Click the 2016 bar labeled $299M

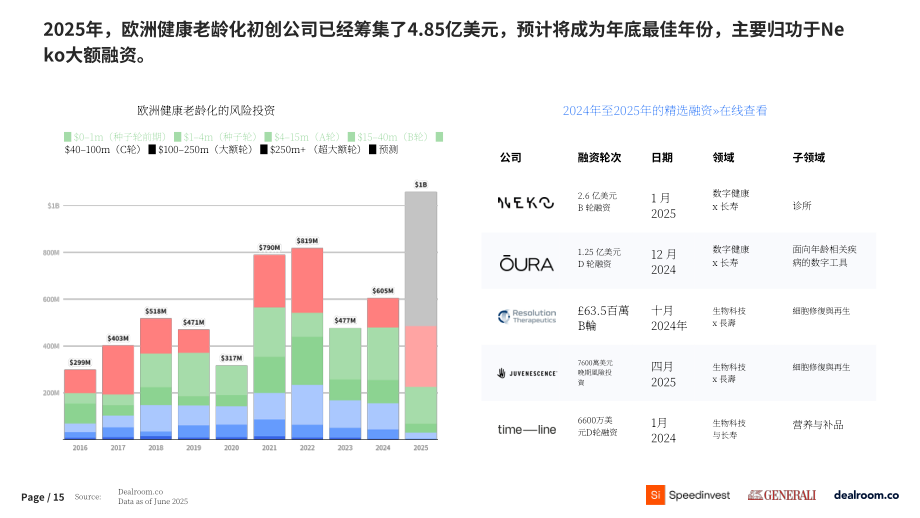pyautogui.click(x=80, y=404)
